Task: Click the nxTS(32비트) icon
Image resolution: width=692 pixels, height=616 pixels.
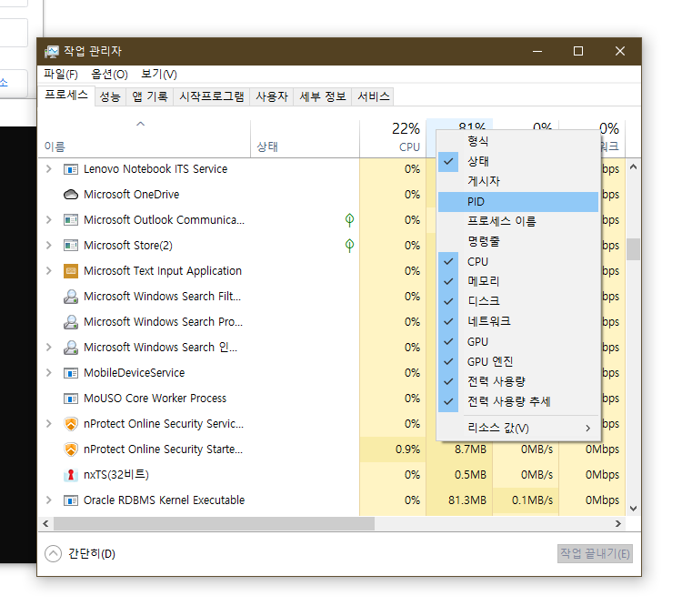Action: pos(71,475)
